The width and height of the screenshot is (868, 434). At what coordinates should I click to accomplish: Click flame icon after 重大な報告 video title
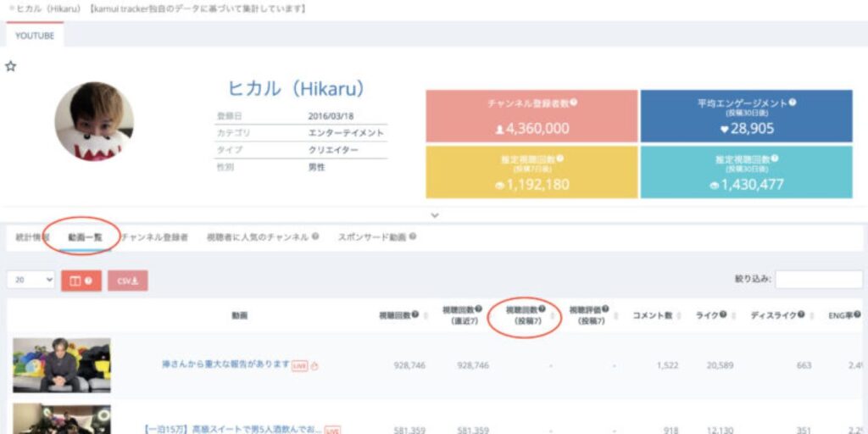pyautogui.click(x=315, y=365)
